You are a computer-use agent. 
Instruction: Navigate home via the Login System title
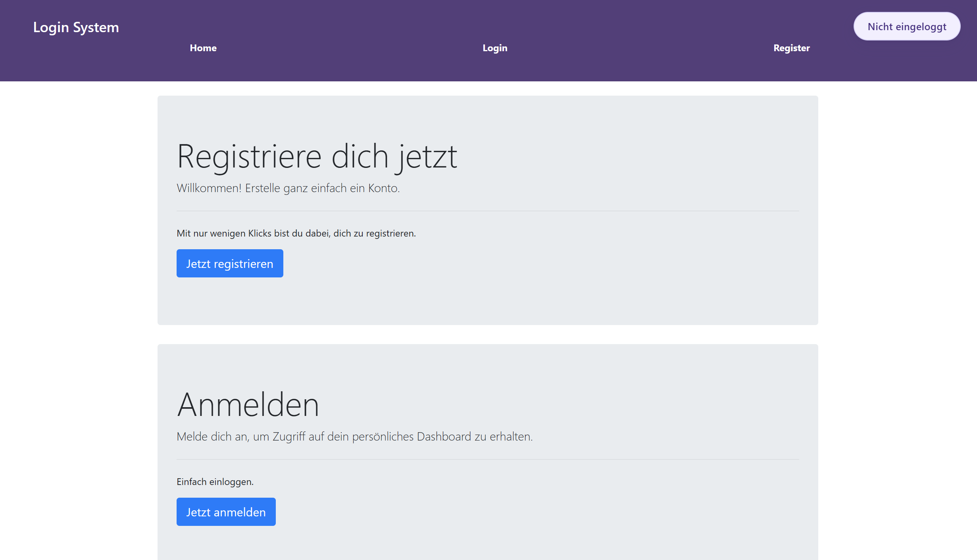(x=76, y=27)
